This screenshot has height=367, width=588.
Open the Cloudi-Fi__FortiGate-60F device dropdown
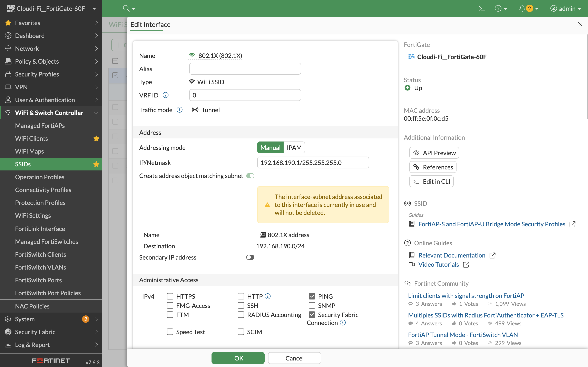94,8
